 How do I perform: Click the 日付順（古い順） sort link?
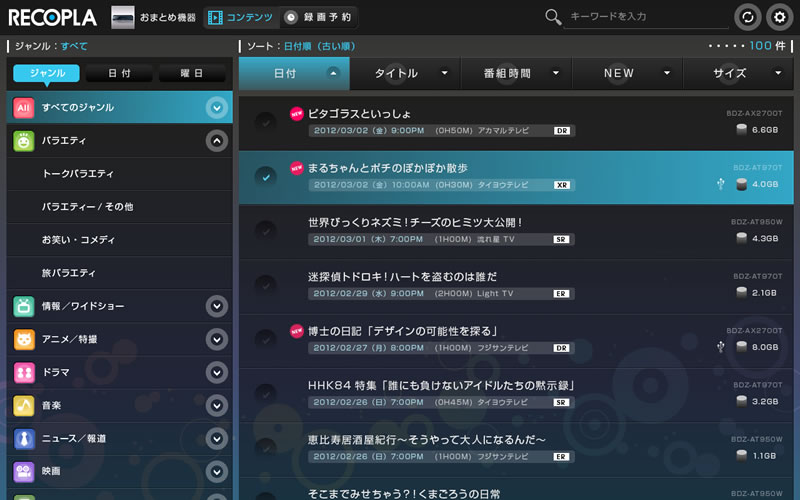point(319,46)
